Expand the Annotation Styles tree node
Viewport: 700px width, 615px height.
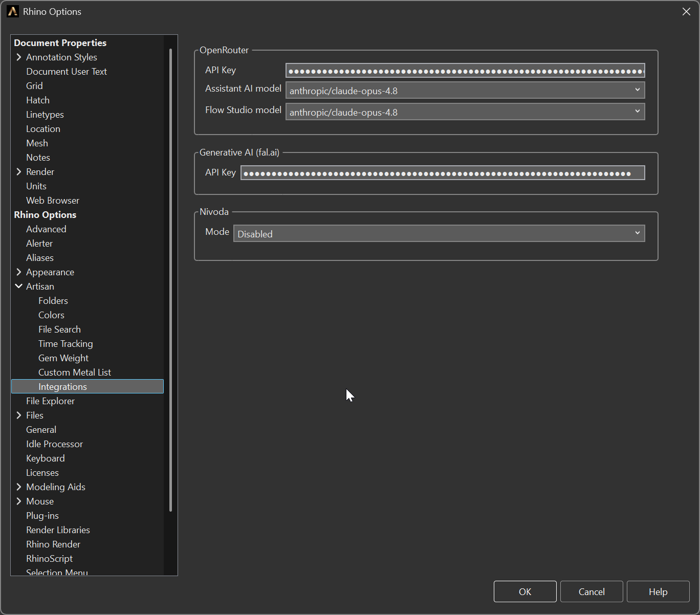[x=19, y=57]
